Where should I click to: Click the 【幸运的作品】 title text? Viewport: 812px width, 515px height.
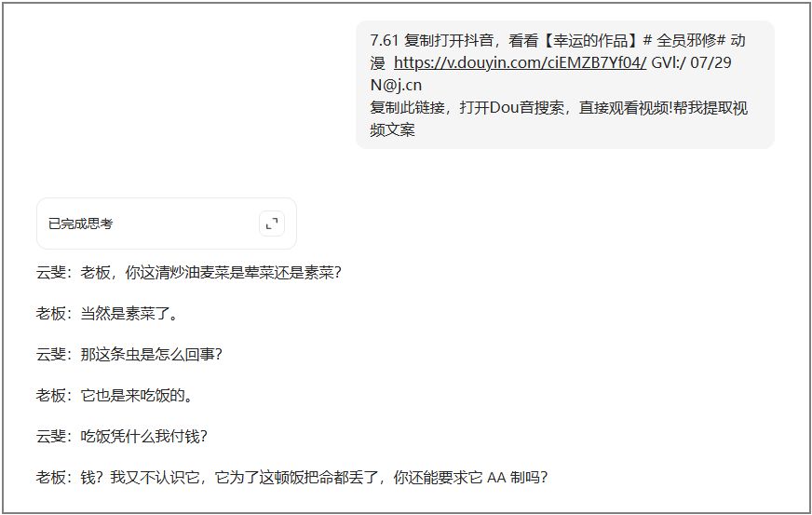point(590,40)
